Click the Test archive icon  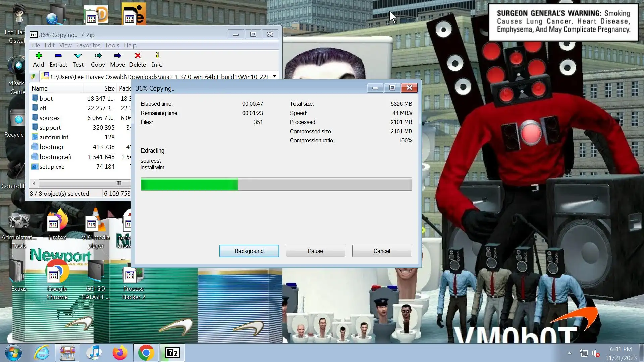click(x=78, y=56)
